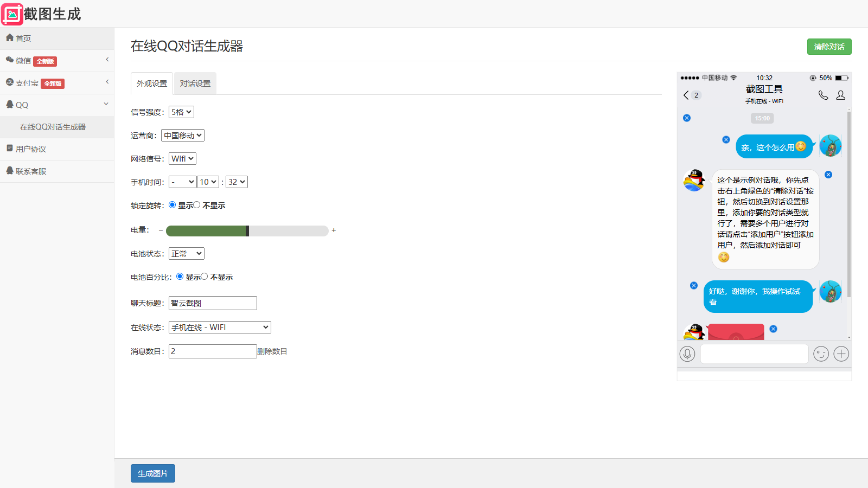Click the contact profile icon in chat header
Viewport: 868px width, 488px height.
[x=841, y=95]
